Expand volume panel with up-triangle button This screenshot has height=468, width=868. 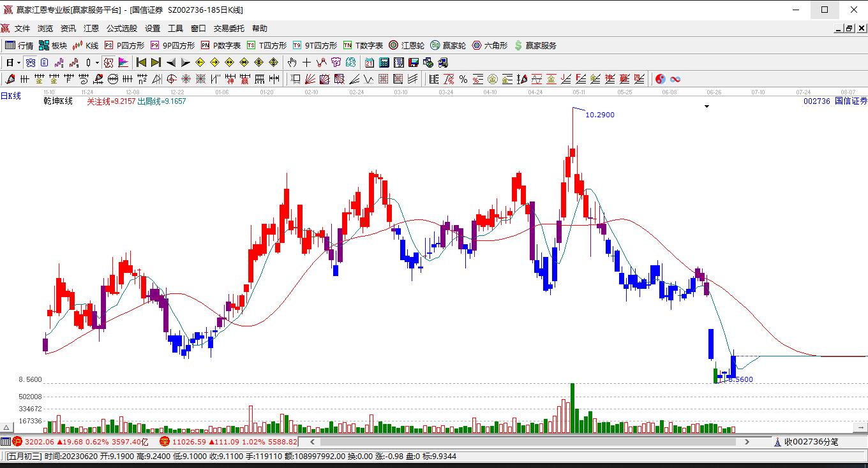tap(7, 427)
